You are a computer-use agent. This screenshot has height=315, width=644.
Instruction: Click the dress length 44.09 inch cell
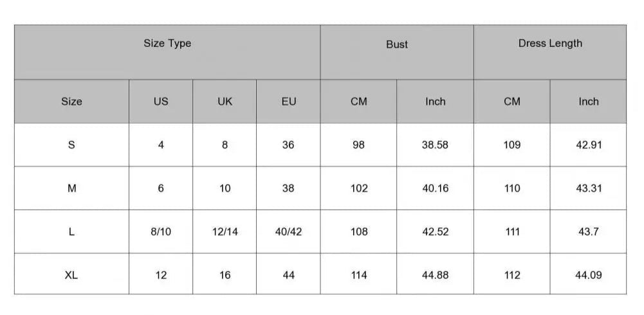(589, 275)
